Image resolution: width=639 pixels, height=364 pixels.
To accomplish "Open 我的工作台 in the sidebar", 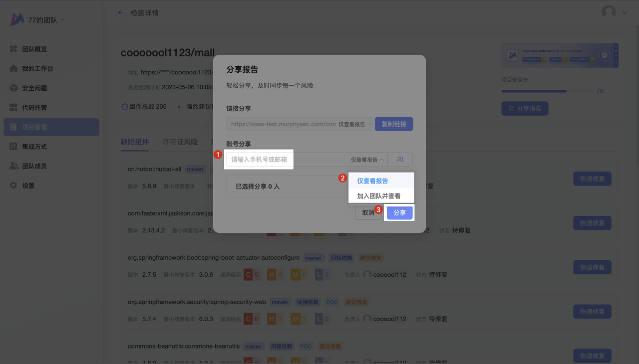I will click(x=37, y=69).
